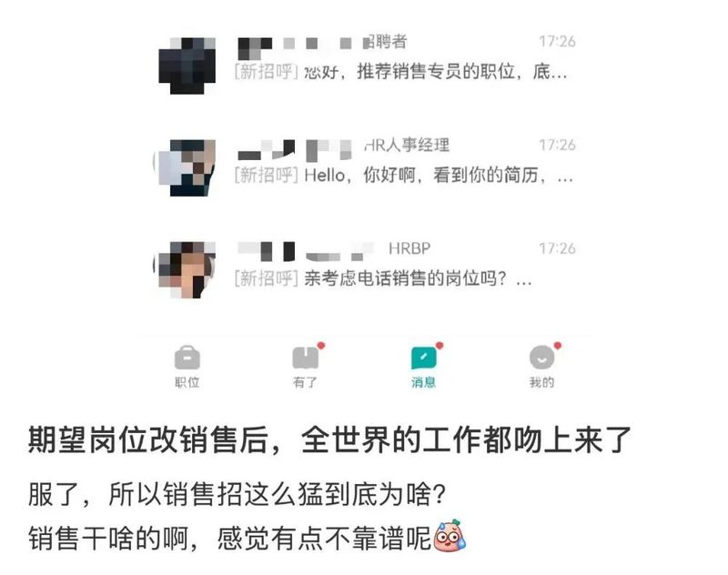Open the 我的 smiley face icon

tap(541, 358)
